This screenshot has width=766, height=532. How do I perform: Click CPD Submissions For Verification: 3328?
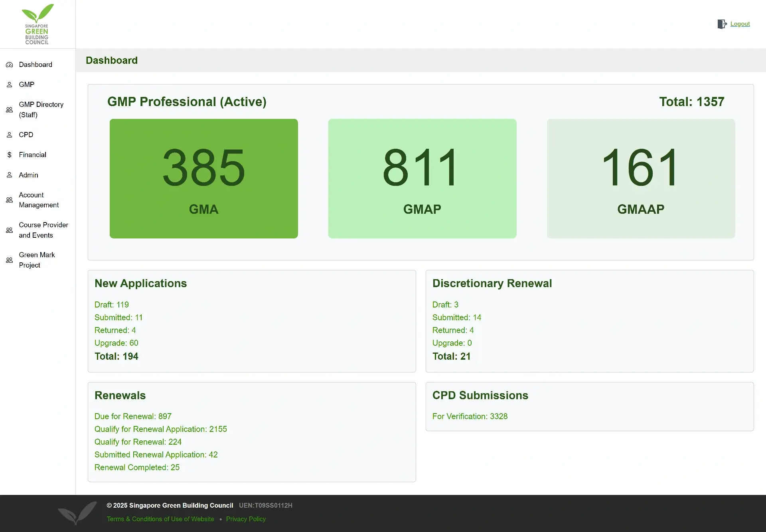click(470, 416)
